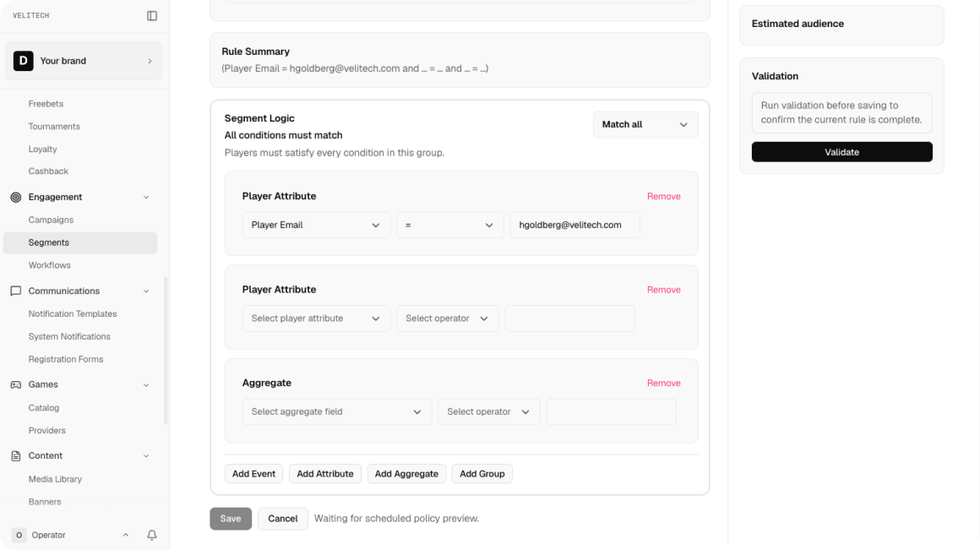Click the Engagement target icon
The height and width of the screenshot is (550, 980).
pyautogui.click(x=15, y=197)
